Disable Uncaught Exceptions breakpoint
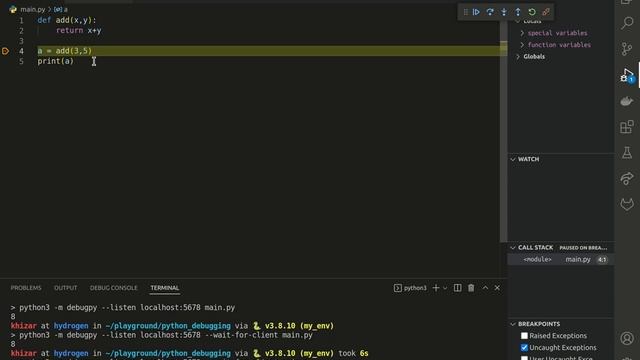This screenshot has height=360, width=640. tap(524, 348)
